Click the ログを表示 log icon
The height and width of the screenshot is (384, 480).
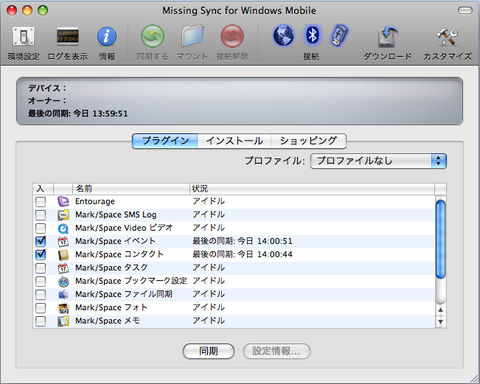tap(68, 36)
